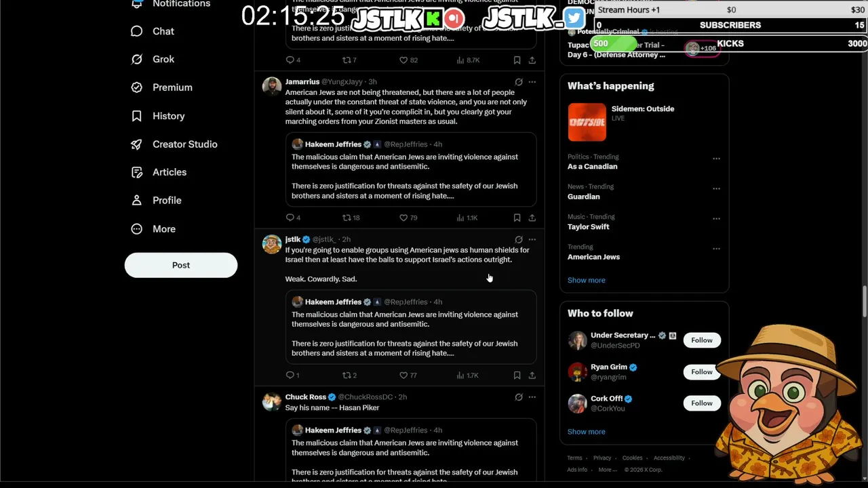Screen dimensions: 868x488
Task: Like Jamarrius's tweet with 79 likes
Action: 408,218
